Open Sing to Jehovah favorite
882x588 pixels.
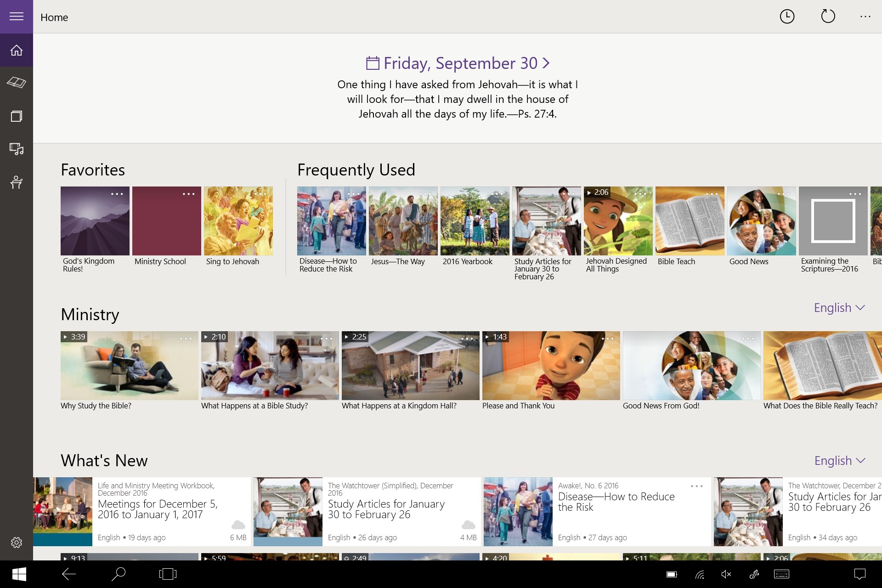[x=238, y=221]
